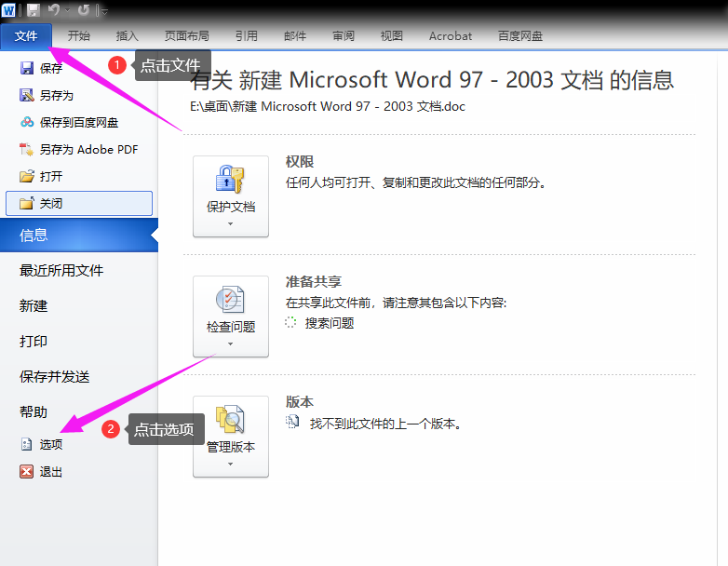This screenshot has height=566, width=728.
Task: Open the Acrobat ribbon tab
Action: coord(451,36)
